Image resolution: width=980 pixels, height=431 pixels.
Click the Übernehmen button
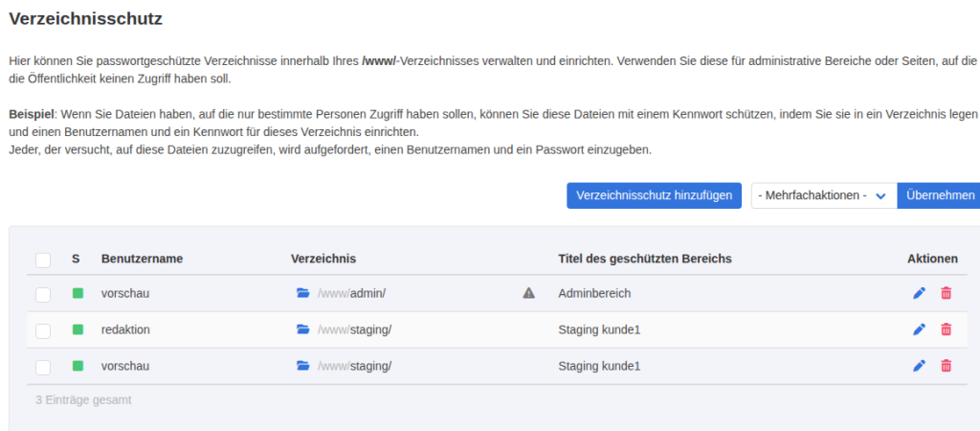pyautogui.click(x=940, y=195)
